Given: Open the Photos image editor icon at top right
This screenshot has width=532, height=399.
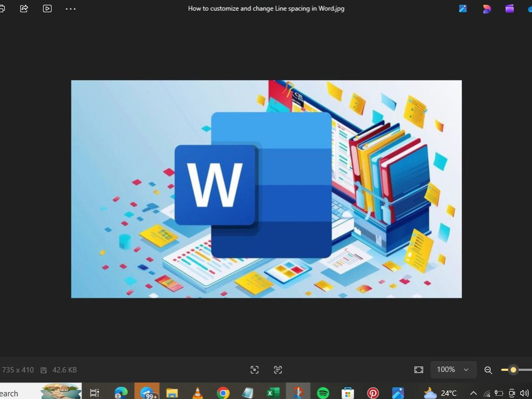Looking at the screenshot, I should (463, 9).
